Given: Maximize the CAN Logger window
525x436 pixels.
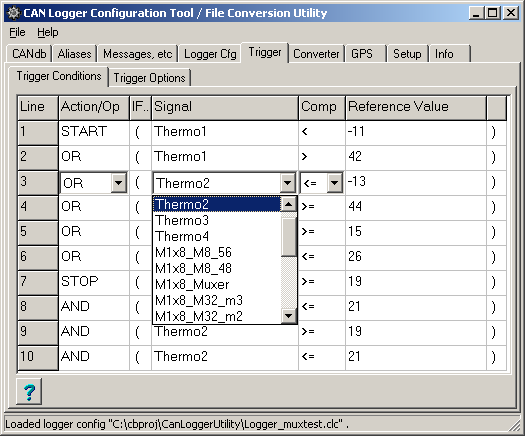Looking at the screenshot, I should pyautogui.click(x=493, y=13).
